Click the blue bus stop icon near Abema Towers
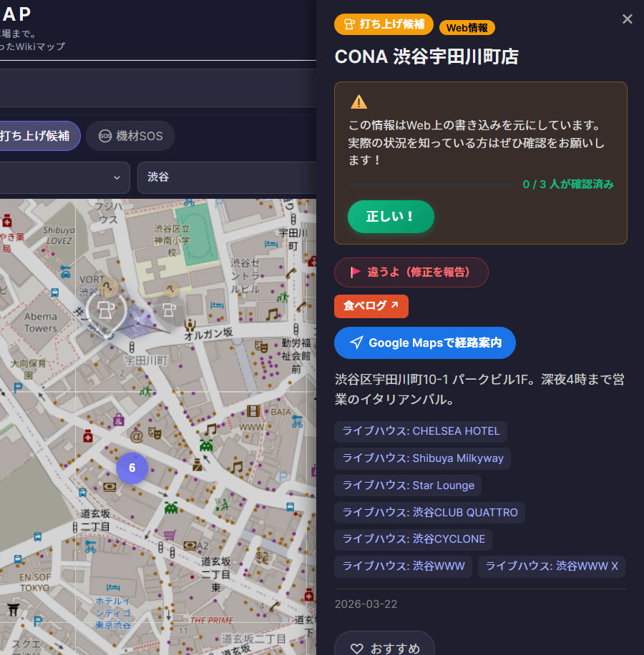Viewport: 644px width, 655px height. 55,292
